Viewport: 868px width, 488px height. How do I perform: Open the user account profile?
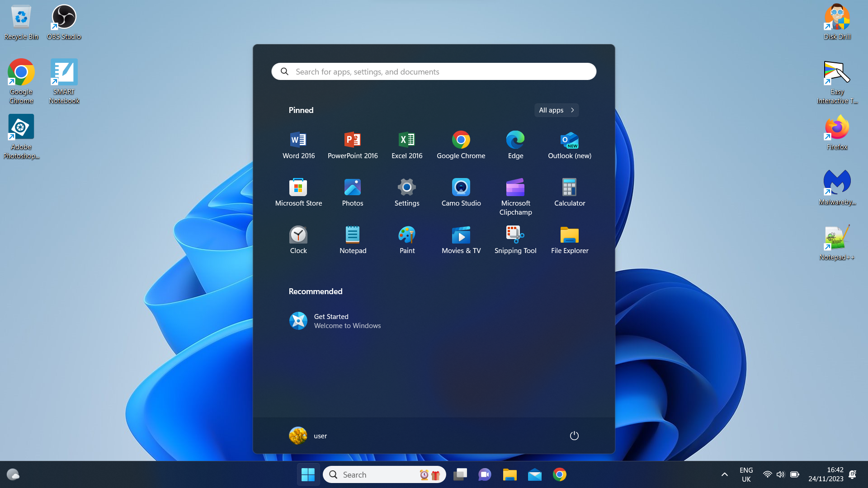[308, 436]
